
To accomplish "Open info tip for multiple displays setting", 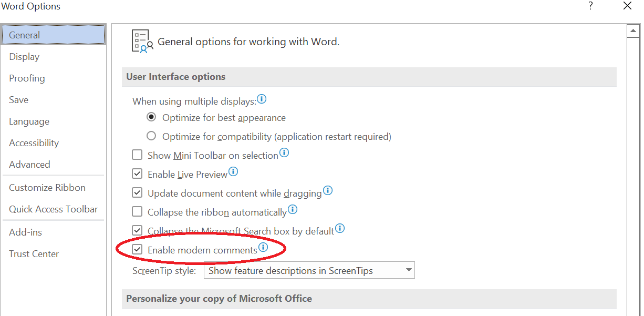I will (262, 98).
